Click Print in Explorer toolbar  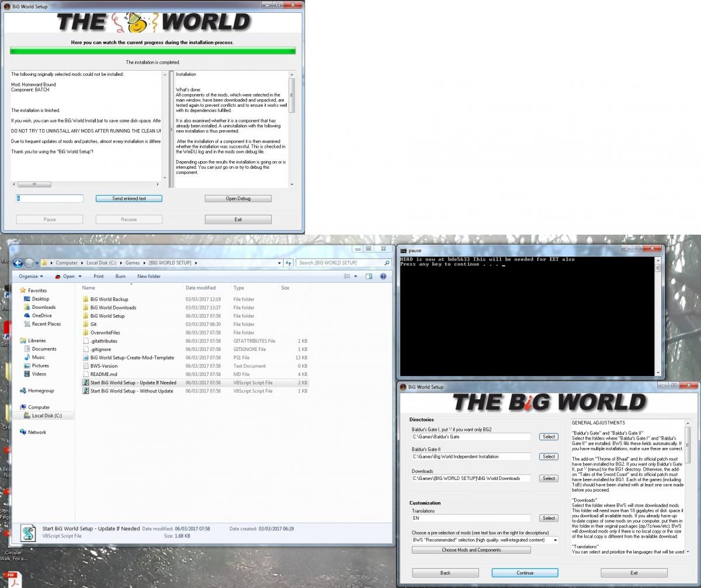click(98, 276)
